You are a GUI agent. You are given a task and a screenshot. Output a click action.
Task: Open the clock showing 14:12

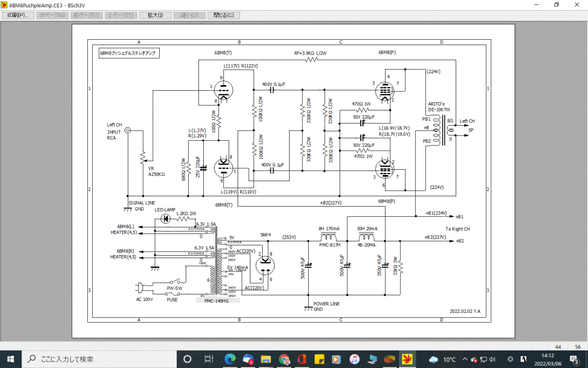548,359
